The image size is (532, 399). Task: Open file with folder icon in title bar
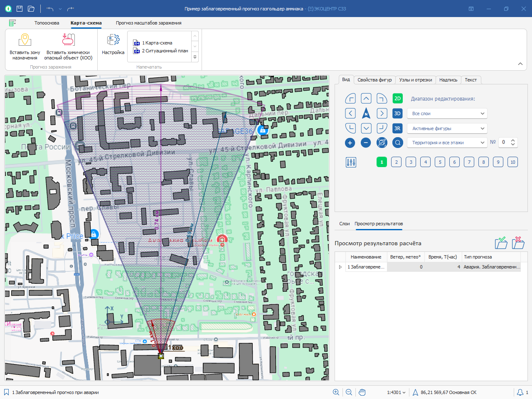31,8
